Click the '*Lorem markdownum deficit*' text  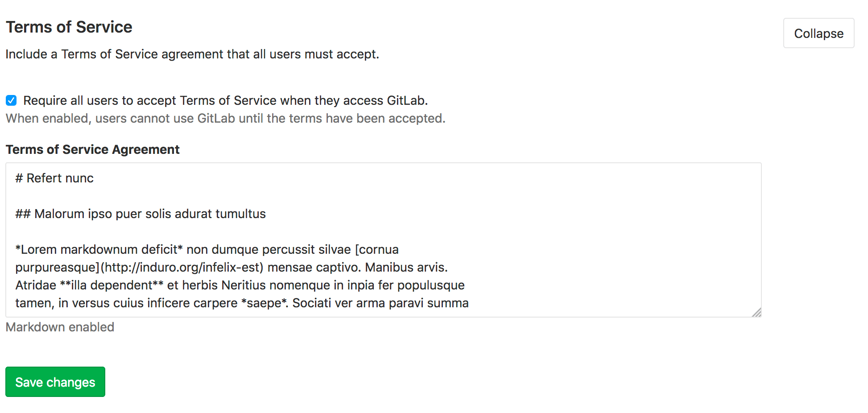99,249
